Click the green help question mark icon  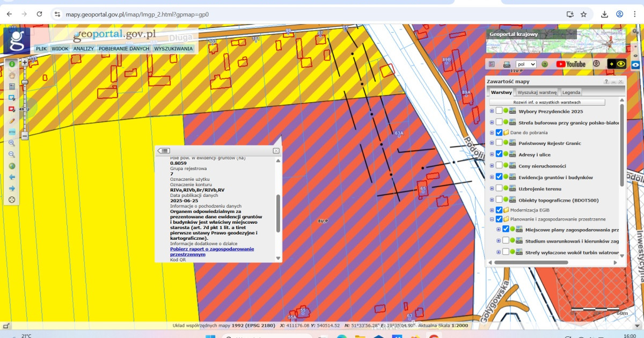[x=545, y=64]
